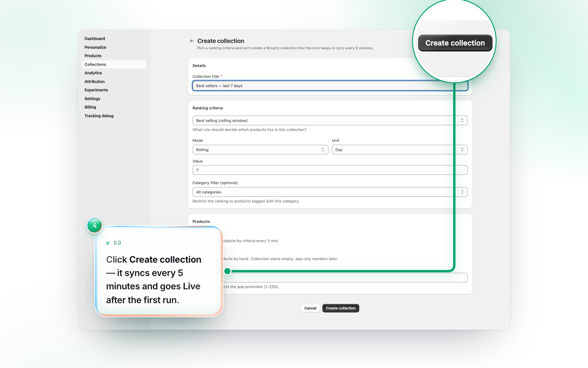Click Create collection button beside Cancel

tap(341, 308)
